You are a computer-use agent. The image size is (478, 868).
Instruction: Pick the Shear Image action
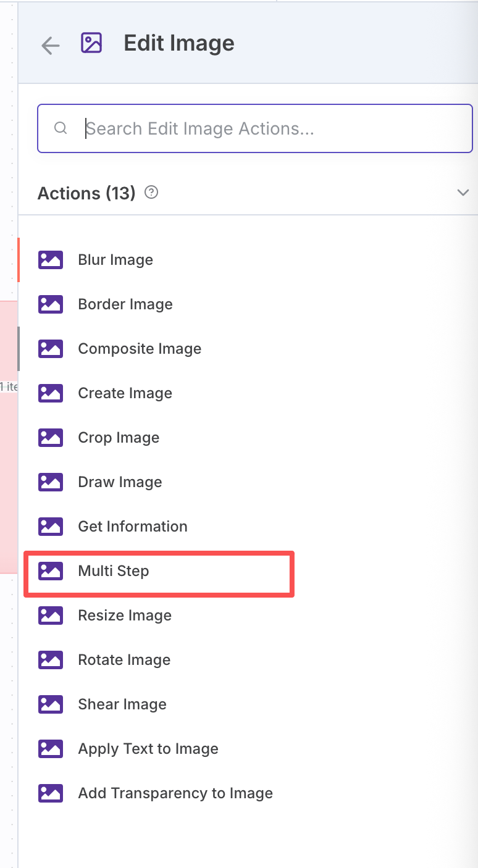247,704
